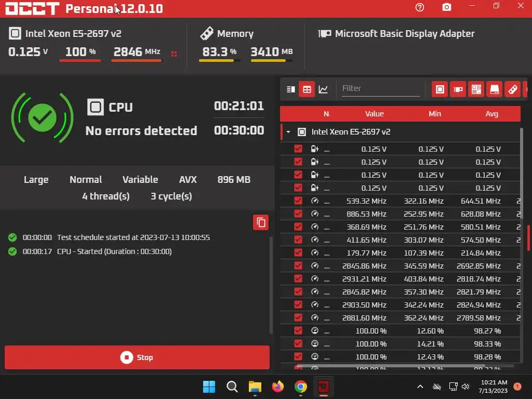The height and width of the screenshot is (399, 532).
Task: Toggle memory sensor filter icon
Action: click(512, 89)
